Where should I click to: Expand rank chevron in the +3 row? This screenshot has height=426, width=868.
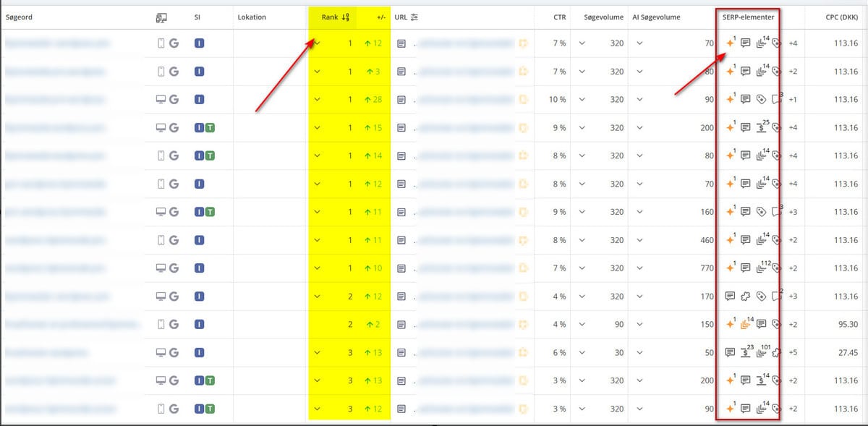click(317, 72)
